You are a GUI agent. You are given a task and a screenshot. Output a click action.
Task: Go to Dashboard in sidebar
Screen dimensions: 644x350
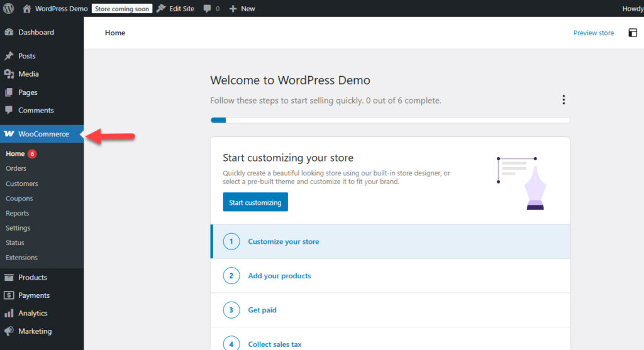click(x=36, y=32)
